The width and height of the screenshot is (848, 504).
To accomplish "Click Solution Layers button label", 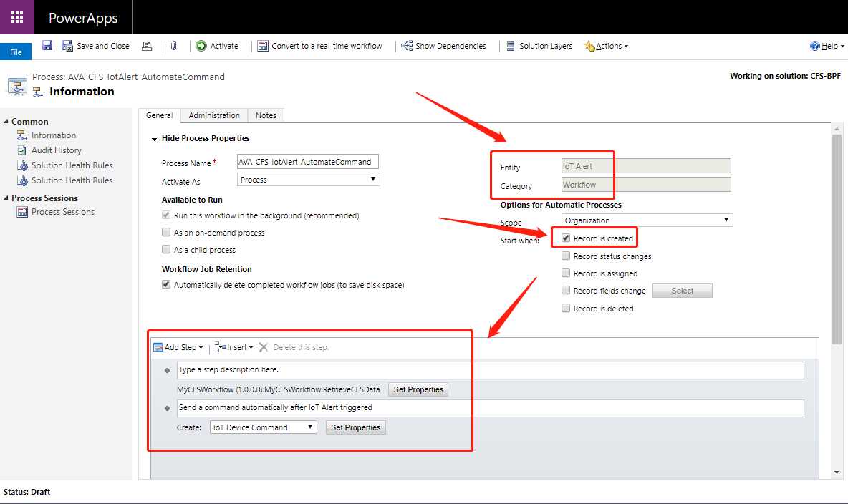I will [546, 46].
